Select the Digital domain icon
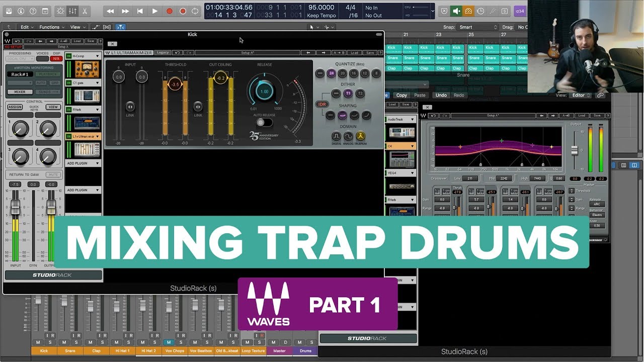This screenshot has height=362, width=644. coord(336,136)
